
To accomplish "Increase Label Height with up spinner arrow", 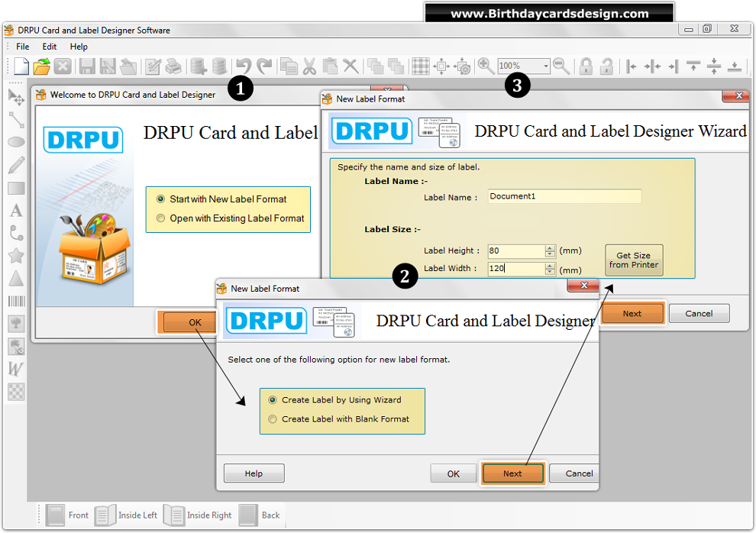I will point(550,247).
